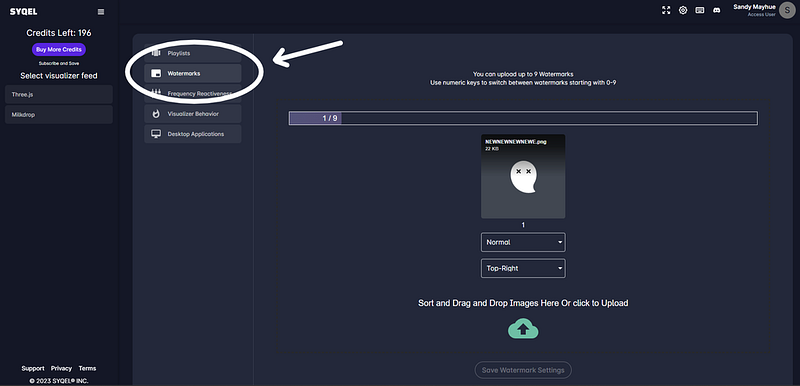800x386 pixels.
Task: Enter fullscreen mode via top bar icon
Action: (x=666, y=10)
